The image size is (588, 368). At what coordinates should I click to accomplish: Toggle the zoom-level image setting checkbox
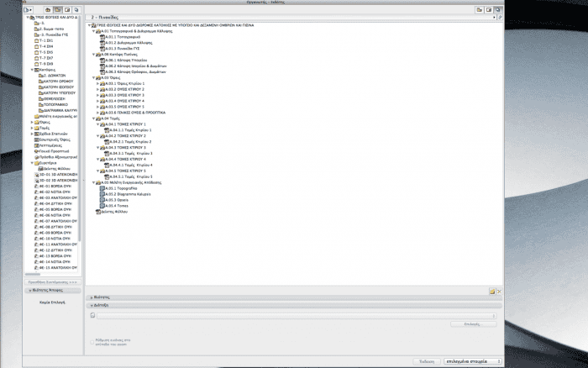click(x=92, y=342)
